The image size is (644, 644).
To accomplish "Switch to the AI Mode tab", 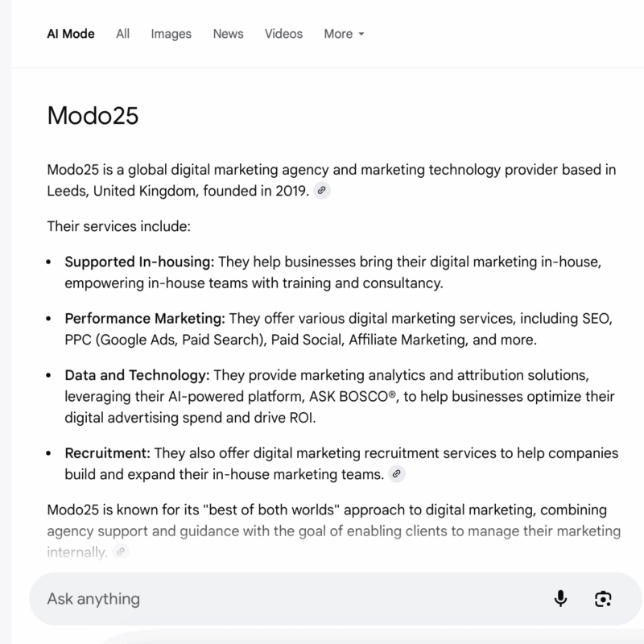I will point(71,34).
